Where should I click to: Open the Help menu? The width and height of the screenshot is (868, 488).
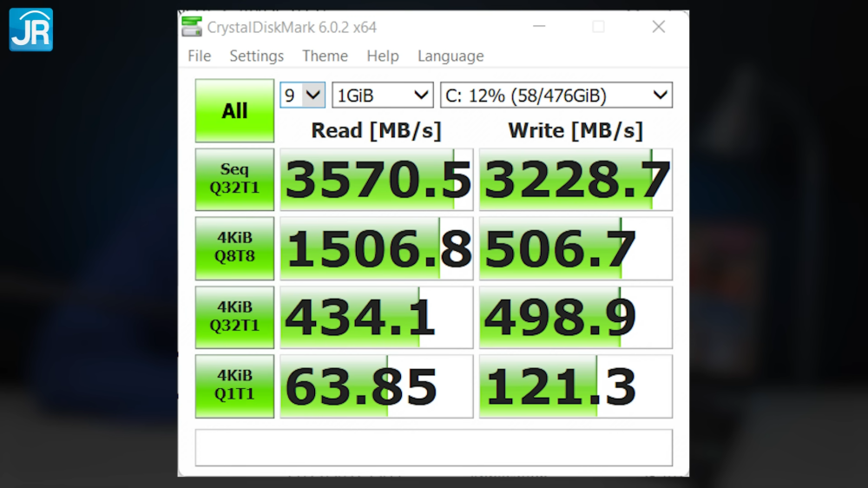382,56
